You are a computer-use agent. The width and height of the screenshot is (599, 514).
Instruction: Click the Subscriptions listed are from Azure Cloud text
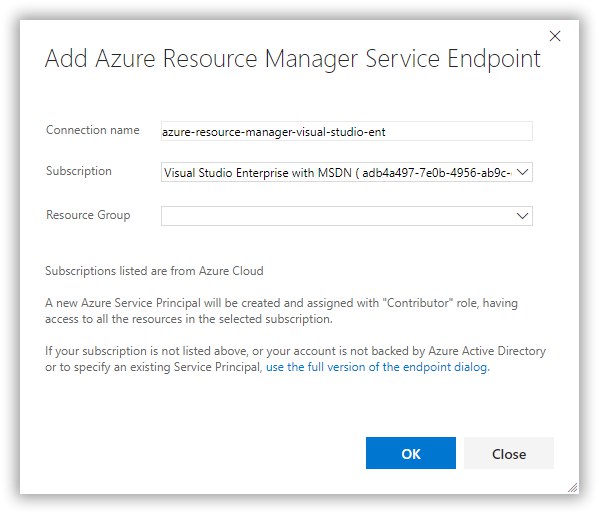click(154, 271)
